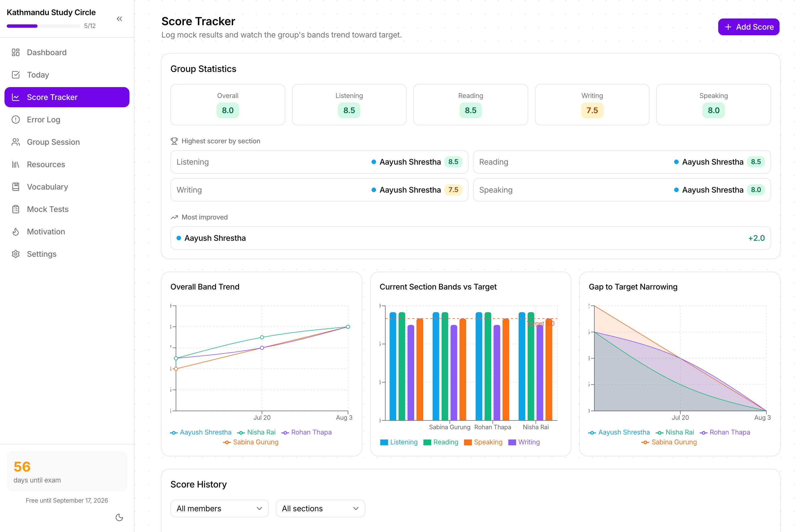Click the Aug 3 point on Overall Band Trend

[x=348, y=327]
